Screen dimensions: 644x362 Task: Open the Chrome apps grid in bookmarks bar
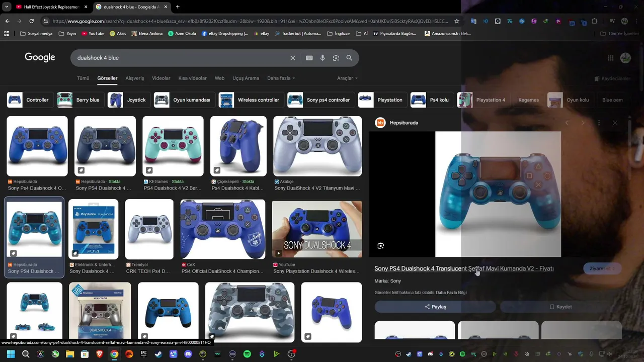coord(7,34)
